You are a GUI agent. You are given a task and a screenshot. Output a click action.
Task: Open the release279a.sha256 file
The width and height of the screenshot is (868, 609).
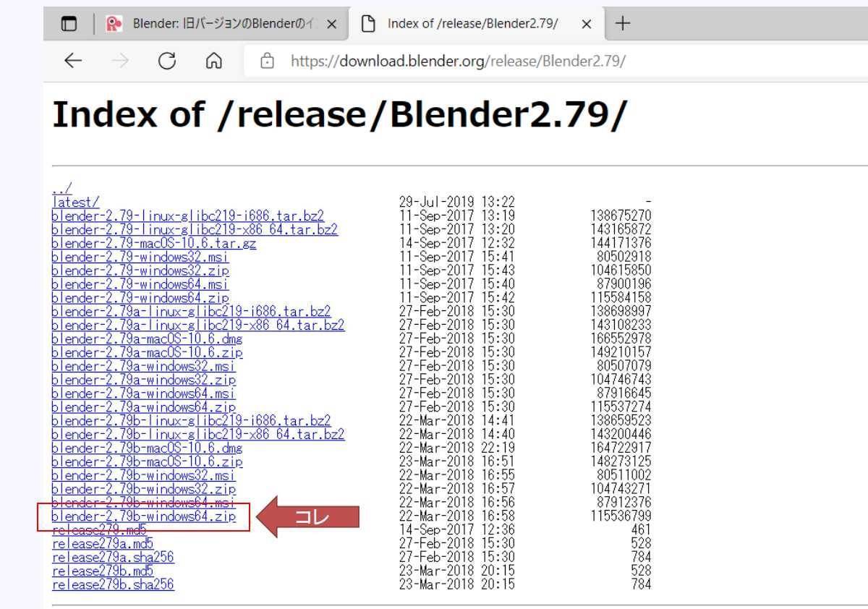(113, 558)
